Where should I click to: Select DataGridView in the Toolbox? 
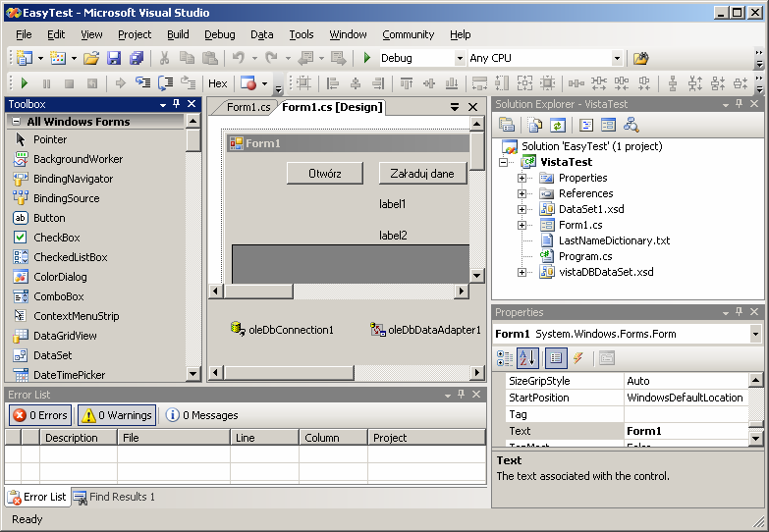pyautogui.click(x=65, y=336)
